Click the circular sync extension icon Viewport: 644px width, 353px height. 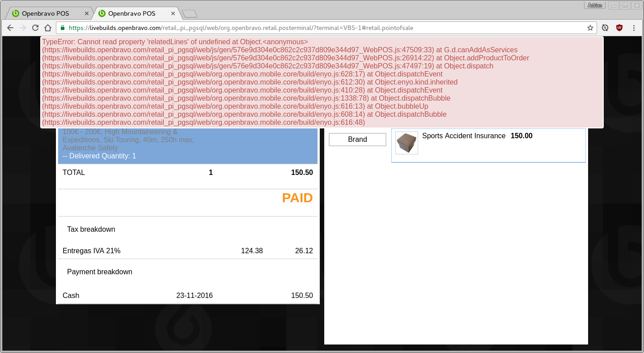(x=605, y=28)
